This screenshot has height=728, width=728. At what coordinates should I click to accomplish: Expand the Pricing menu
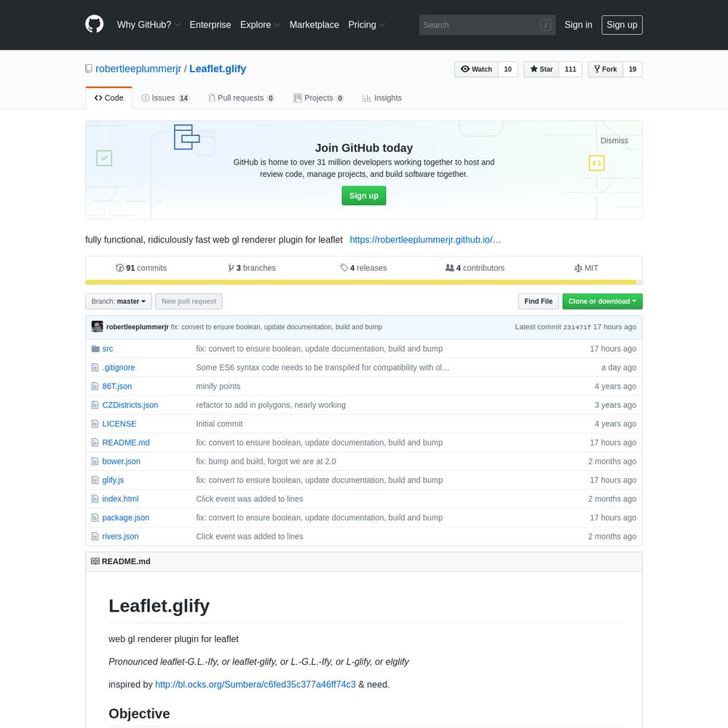(366, 25)
